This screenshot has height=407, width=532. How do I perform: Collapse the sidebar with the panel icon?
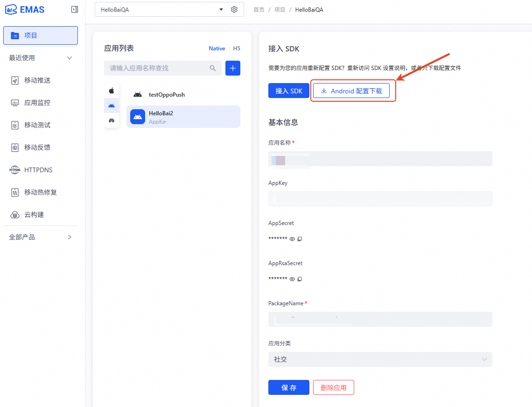point(75,9)
